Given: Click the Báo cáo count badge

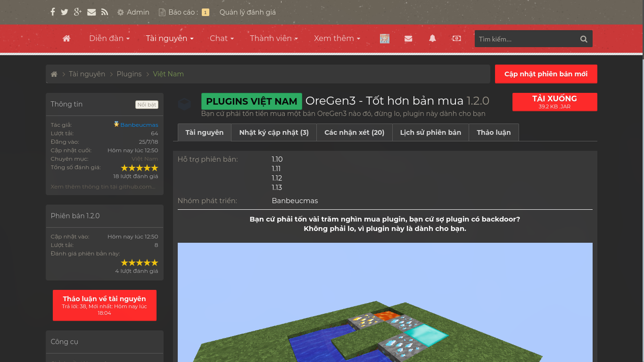Looking at the screenshot, I should [x=206, y=12].
